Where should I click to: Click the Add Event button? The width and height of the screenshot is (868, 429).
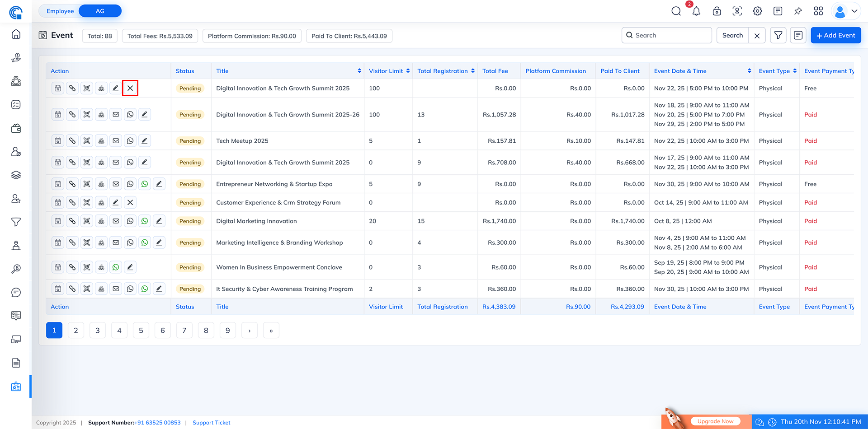[835, 35]
